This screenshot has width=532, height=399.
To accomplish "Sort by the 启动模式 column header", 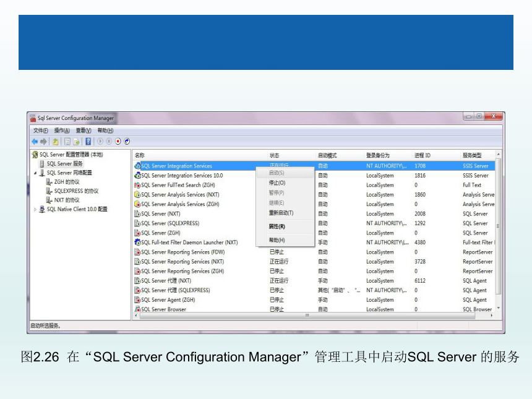I will (x=340, y=155).
